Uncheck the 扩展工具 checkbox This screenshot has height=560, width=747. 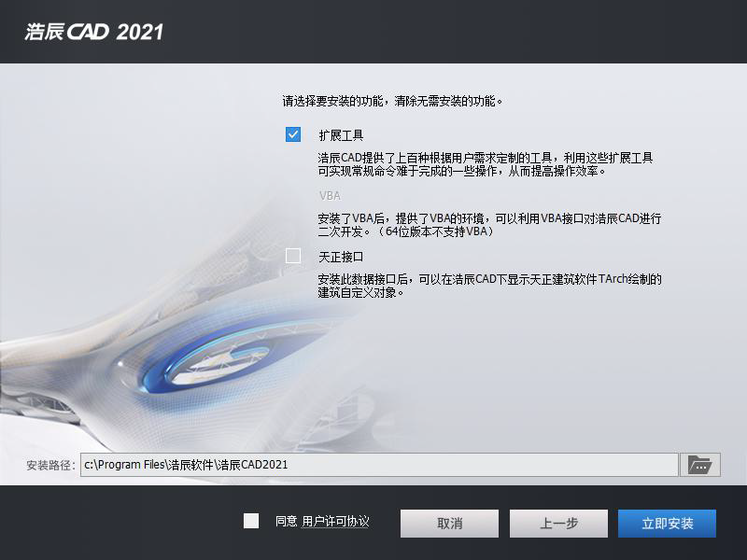tap(293, 134)
